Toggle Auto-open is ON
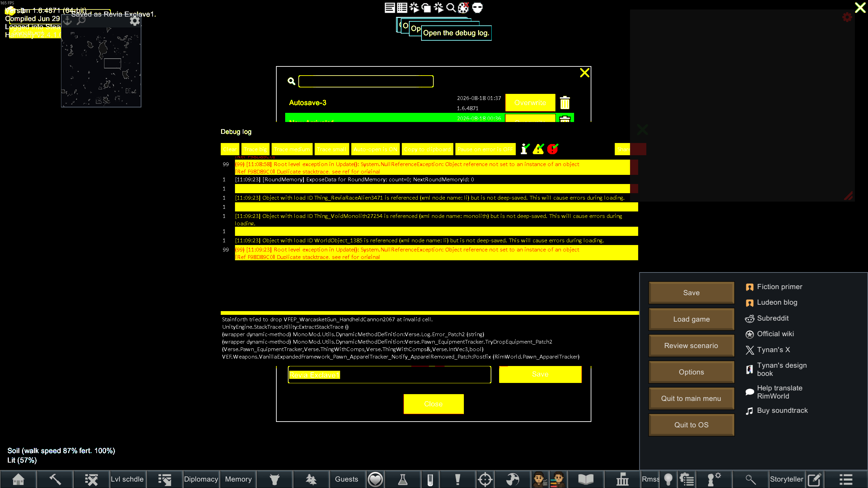Screen dimensions: 868x488 point(375,149)
